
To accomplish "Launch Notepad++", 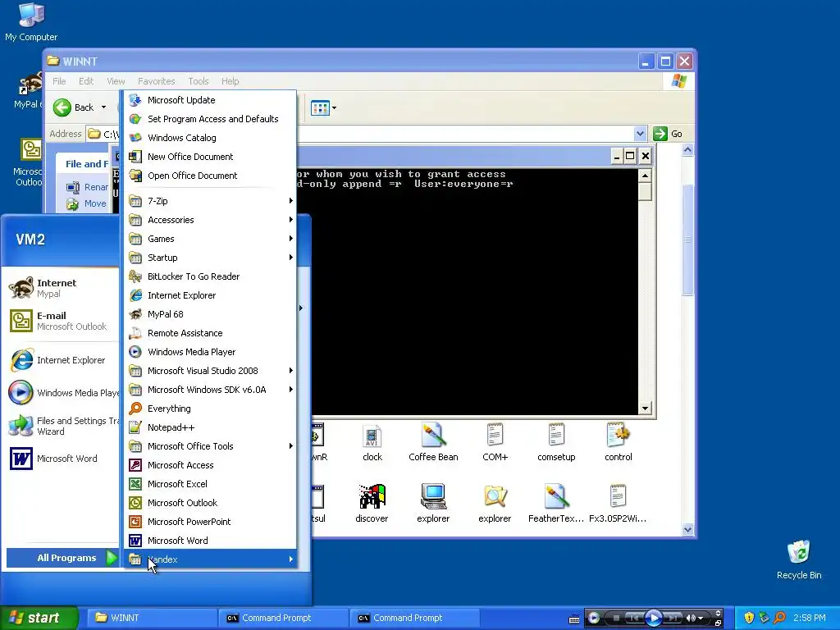I will click(211, 427).
